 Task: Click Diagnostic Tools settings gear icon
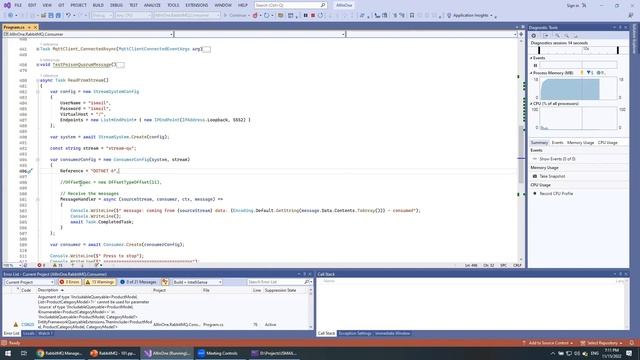tap(533, 36)
